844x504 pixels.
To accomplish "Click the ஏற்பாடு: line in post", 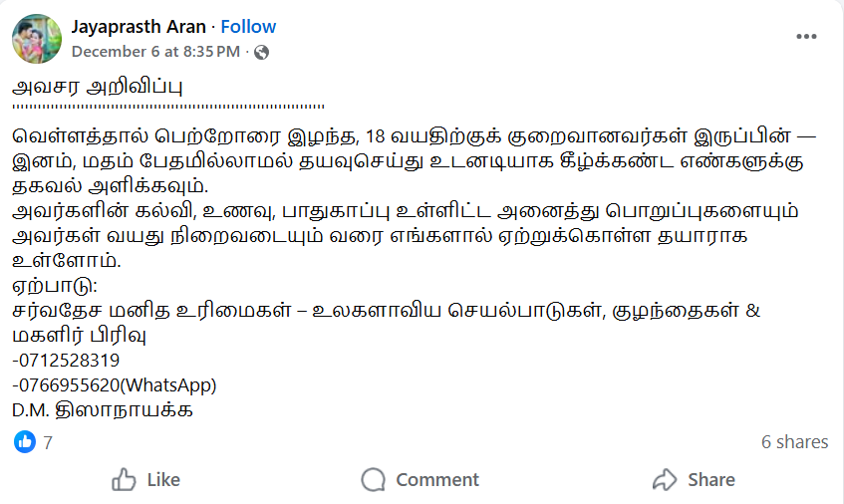I will (x=49, y=286).
